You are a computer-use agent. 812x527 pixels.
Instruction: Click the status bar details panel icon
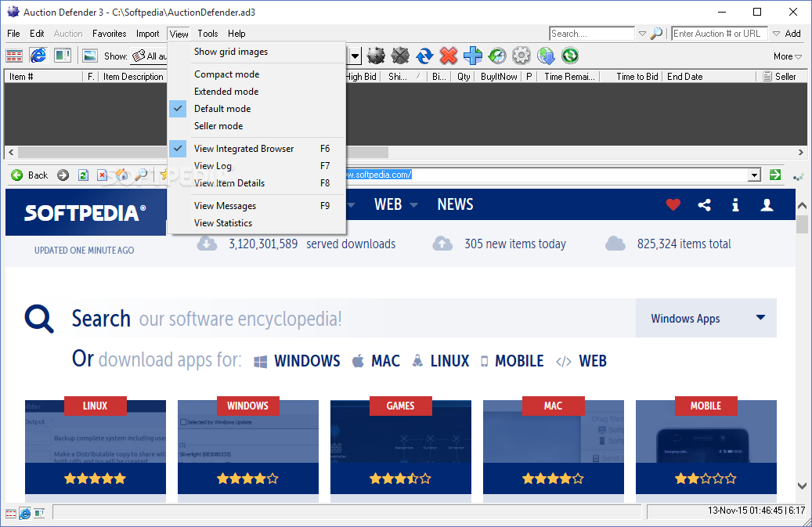[x=39, y=513]
